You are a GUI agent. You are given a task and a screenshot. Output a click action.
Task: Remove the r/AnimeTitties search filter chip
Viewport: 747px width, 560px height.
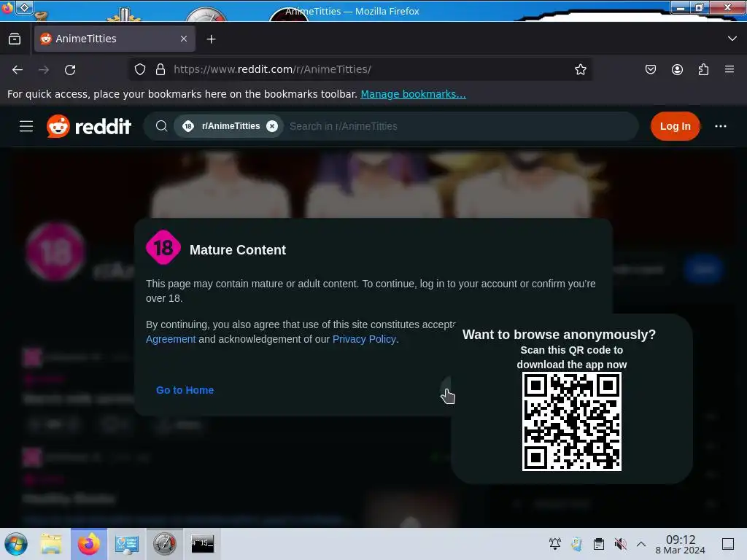pos(272,126)
